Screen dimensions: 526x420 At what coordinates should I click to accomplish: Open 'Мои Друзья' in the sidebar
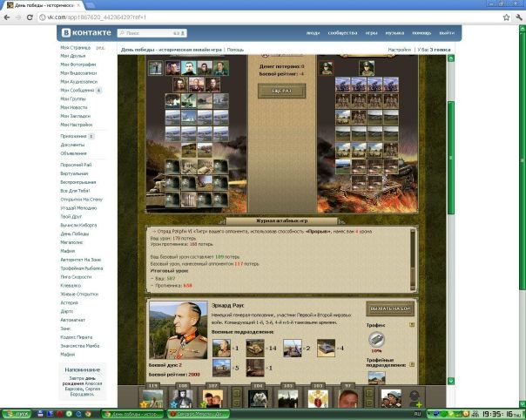click(x=74, y=56)
